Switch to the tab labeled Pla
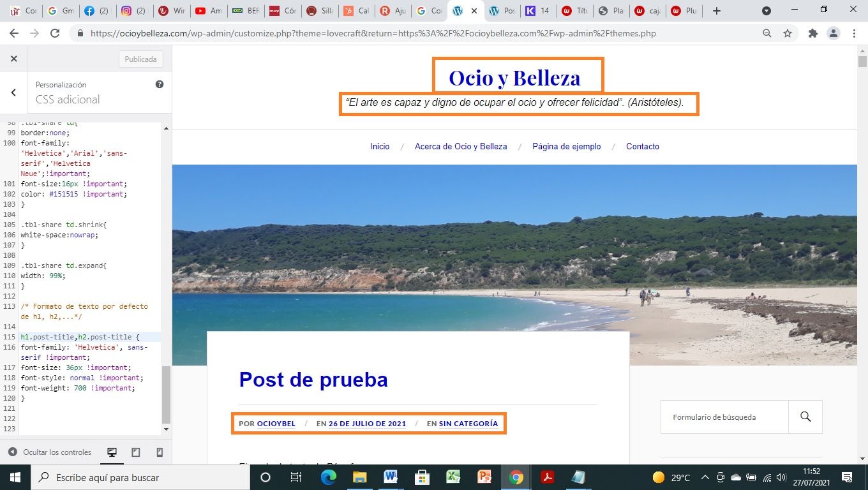Image resolution: width=868 pixels, height=490 pixels. click(x=611, y=11)
